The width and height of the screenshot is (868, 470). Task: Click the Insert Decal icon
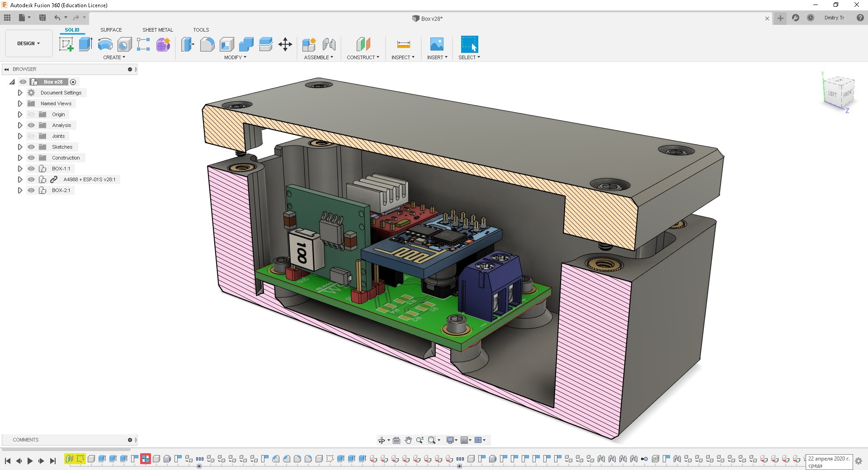[437, 44]
